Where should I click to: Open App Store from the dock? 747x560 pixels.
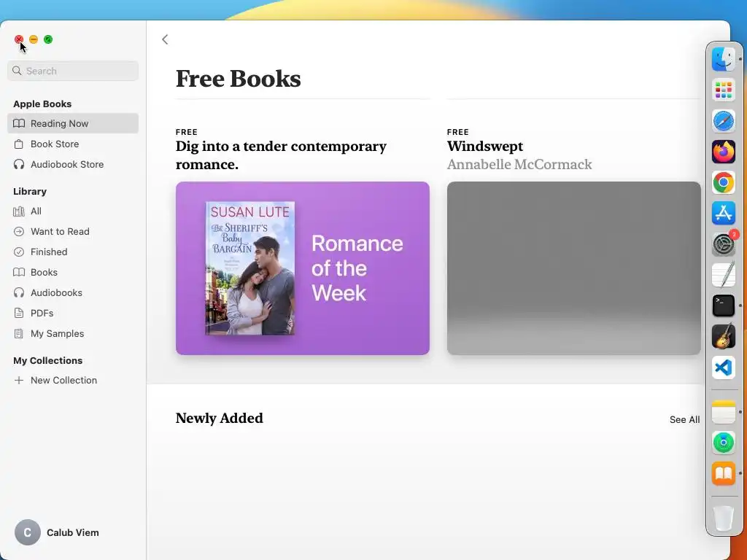tap(724, 213)
